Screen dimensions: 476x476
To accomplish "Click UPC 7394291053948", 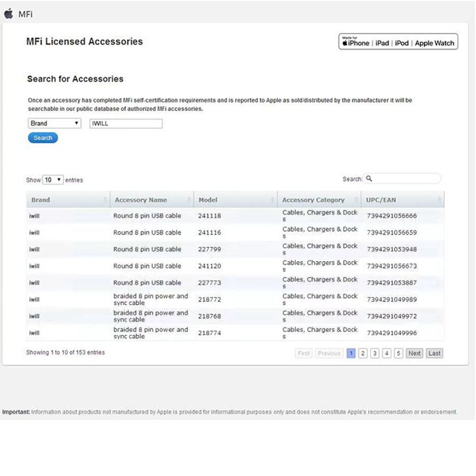I will coord(391,249).
